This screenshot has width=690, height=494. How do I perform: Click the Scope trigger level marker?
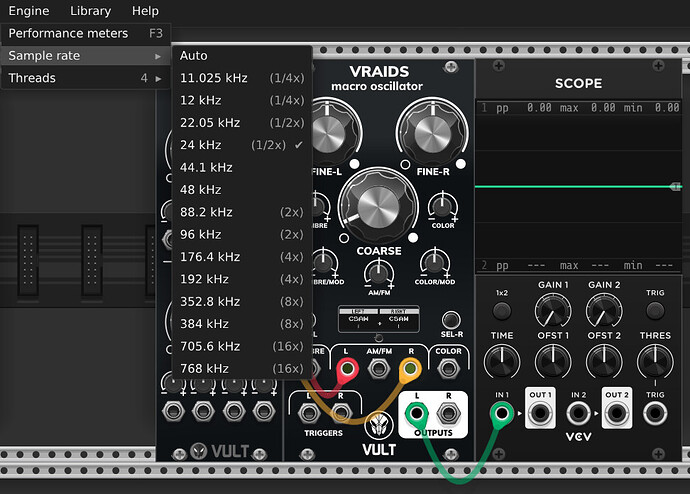pos(676,187)
